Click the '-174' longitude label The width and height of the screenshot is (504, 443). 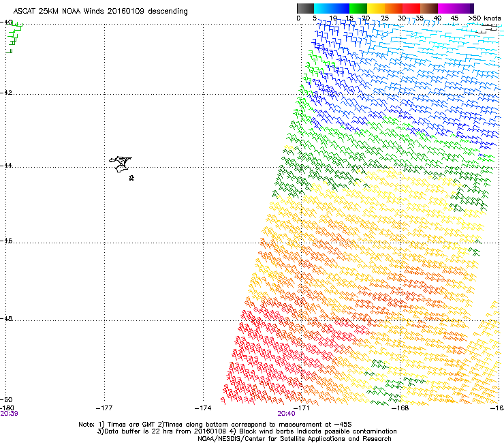[x=203, y=408]
